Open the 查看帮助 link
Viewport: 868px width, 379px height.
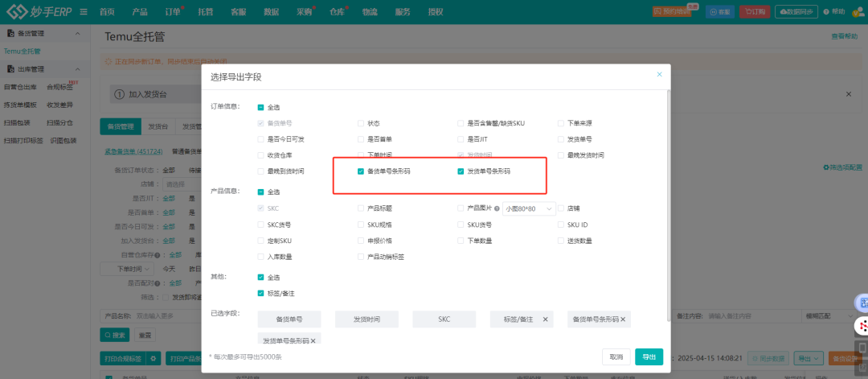[844, 36]
